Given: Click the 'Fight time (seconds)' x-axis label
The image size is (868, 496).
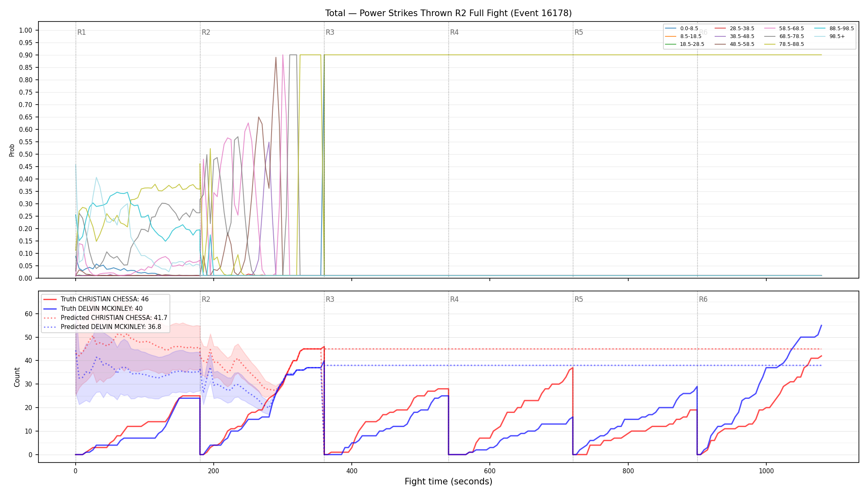Looking at the screenshot, I should coord(448,482).
